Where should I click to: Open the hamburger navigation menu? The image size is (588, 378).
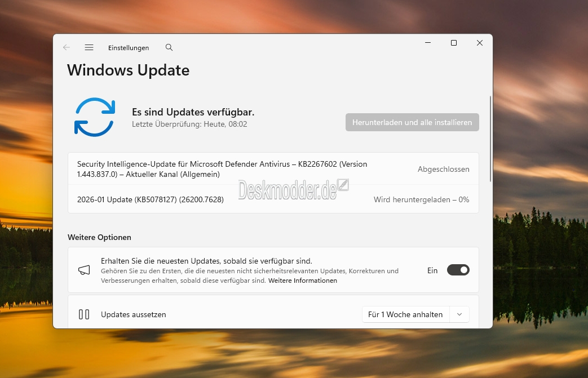tap(89, 48)
